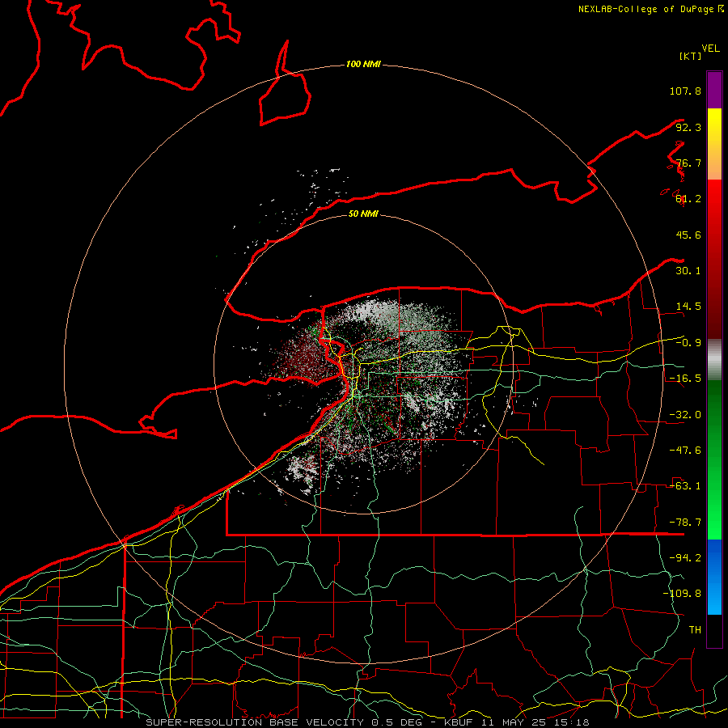This screenshot has width=728, height=728.
Task: Select the -0.9 scale value
Action: pos(688,343)
